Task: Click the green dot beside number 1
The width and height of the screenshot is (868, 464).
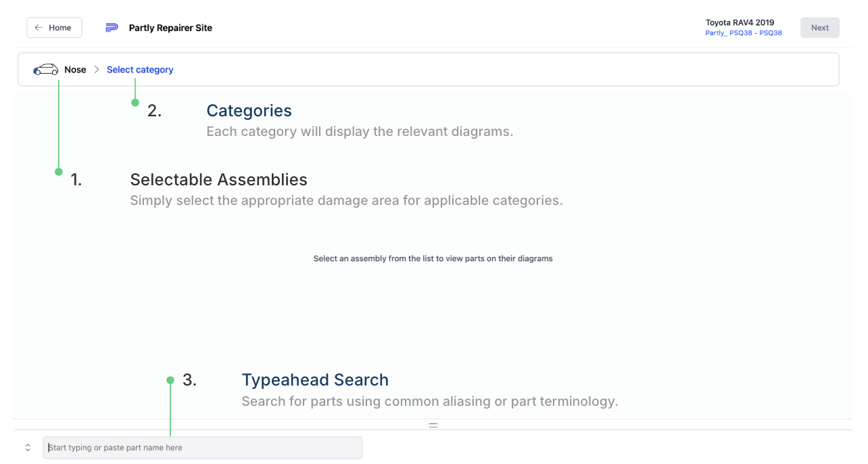Action: point(59,172)
